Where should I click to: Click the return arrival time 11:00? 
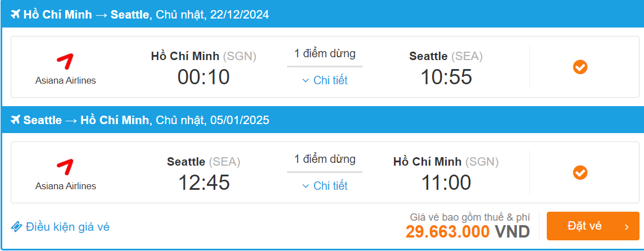click(446, 182)
